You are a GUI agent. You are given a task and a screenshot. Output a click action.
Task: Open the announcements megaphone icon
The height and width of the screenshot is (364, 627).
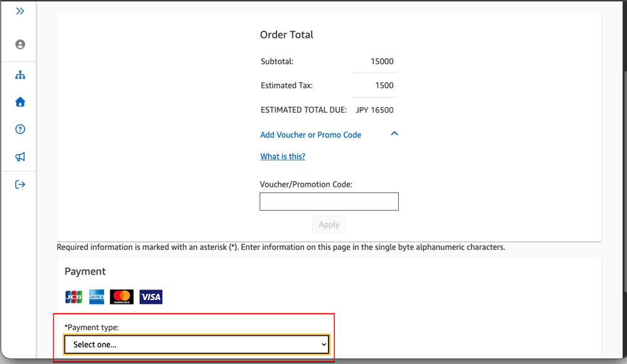[x=20, y=157]
